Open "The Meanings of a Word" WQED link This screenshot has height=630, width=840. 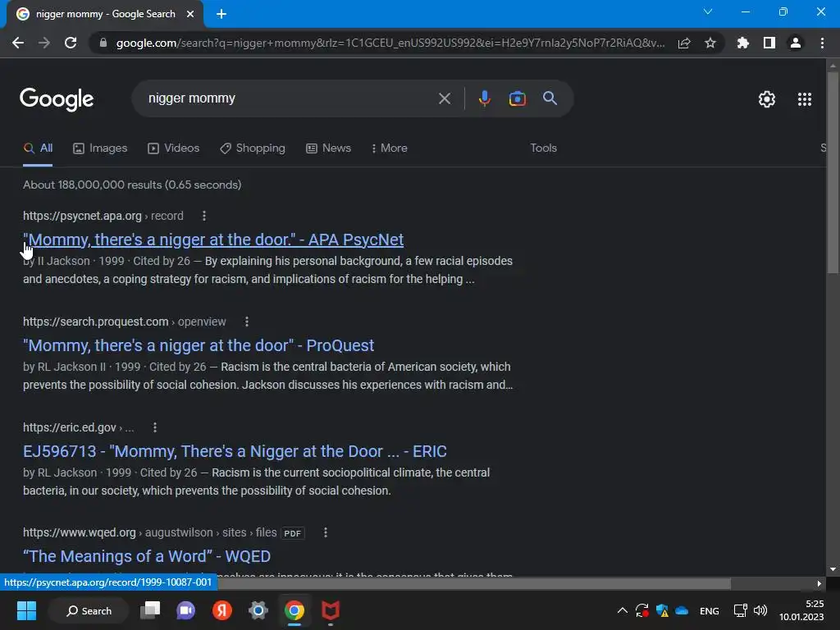coord(147,557)
